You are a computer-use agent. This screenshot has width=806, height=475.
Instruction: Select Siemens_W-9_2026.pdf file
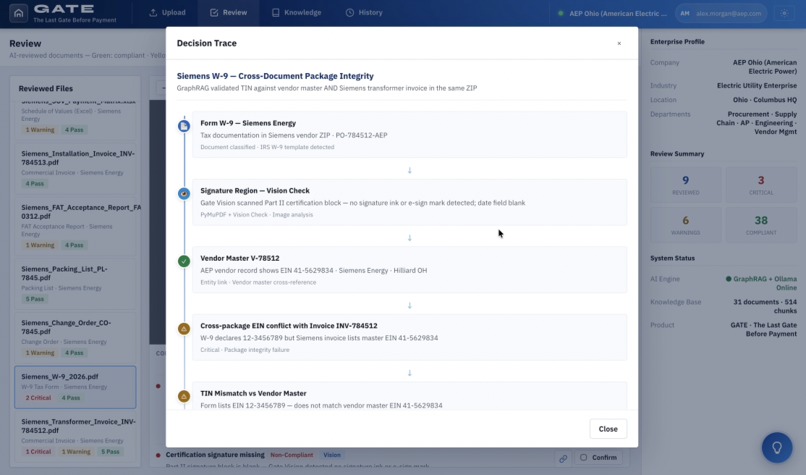(x=76, y=387)
